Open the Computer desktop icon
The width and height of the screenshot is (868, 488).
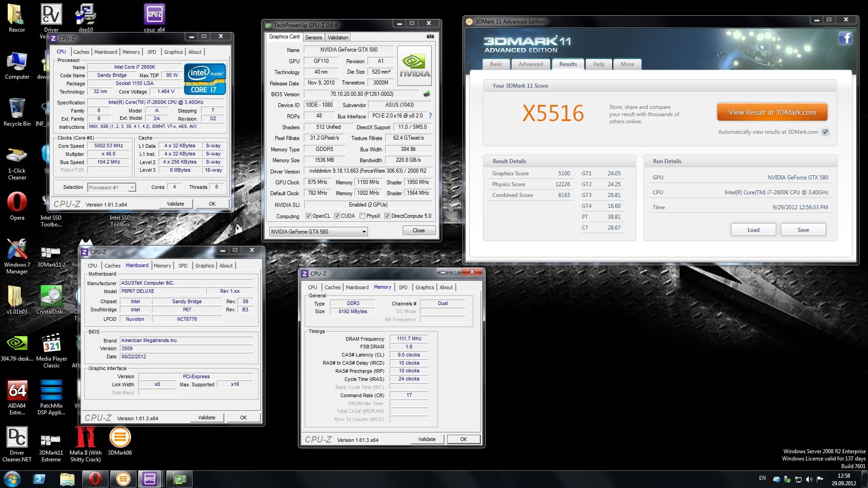[17, 66]
